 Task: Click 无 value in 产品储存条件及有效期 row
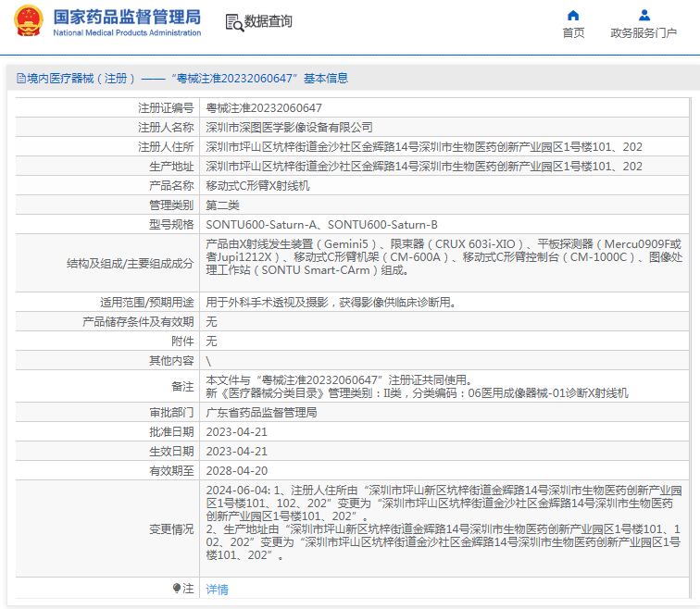point(211,322)
